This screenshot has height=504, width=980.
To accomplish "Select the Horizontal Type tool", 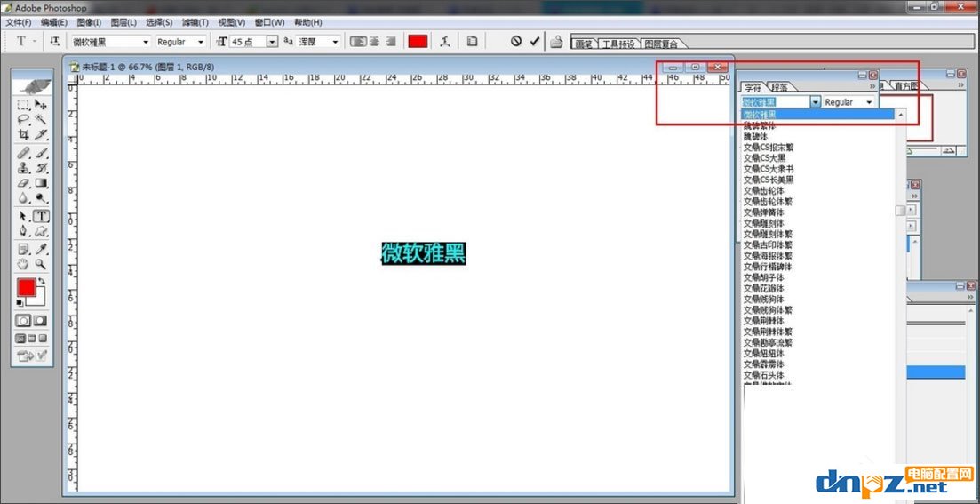I will tap(41, 216).
